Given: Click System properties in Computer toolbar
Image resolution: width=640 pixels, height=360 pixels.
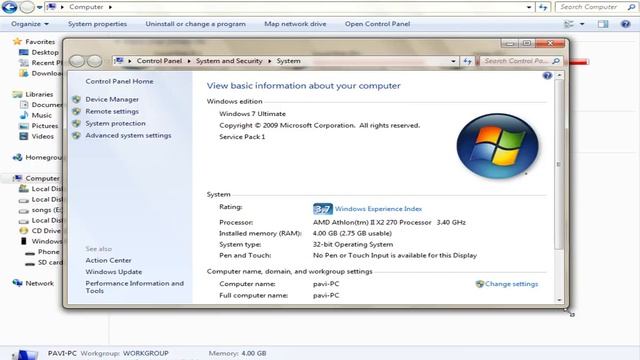Looking at the screenshot, I should [x=97, y=24].
